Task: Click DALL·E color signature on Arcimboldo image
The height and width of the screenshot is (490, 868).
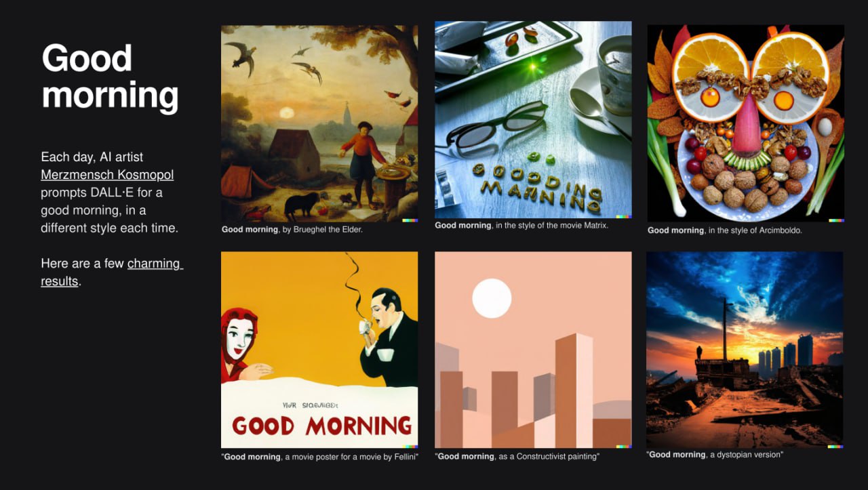Action: click(x=837, y=220)
